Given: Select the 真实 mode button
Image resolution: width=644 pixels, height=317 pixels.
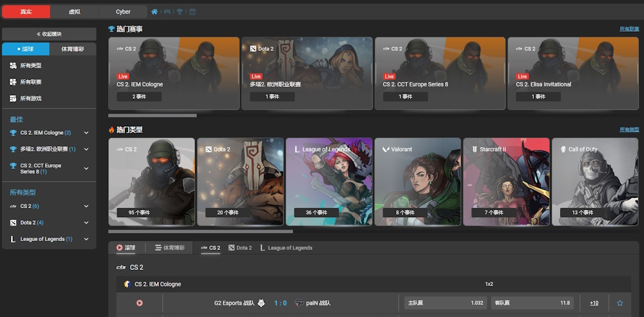Looking at the screenshot, I should pyautogui.click(x=26, y=12).
